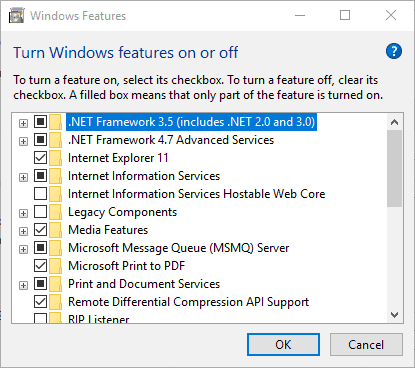Image resolution: width=415 pixels, height=368 pixels.
Task: Select .NET Framework 4.7 Advanced Services item
Action: tap(171, 140)
